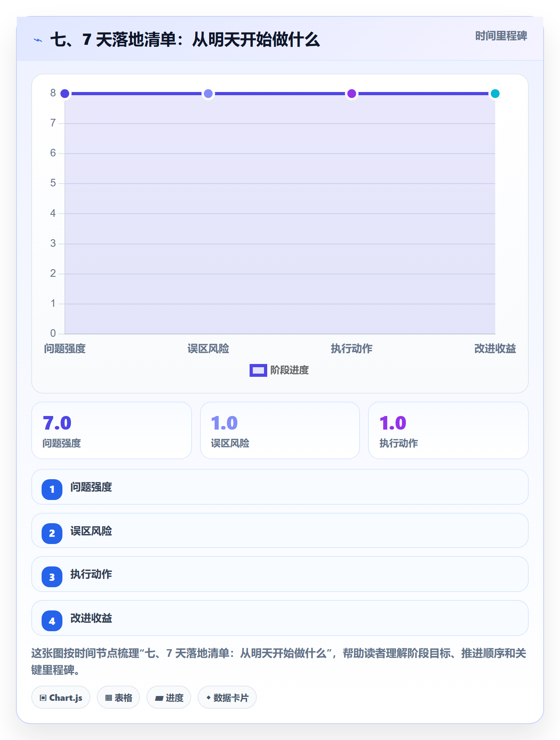Click the 误区风险 x-axis label
Viewport: 560px width, 740px height.
click(208, 349)
